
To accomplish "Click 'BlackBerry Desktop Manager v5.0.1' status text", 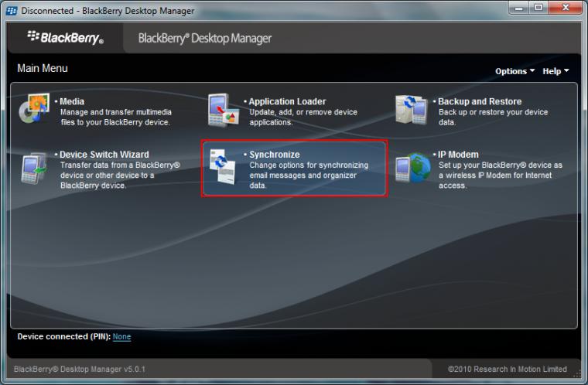I will (x=80, y=370).
